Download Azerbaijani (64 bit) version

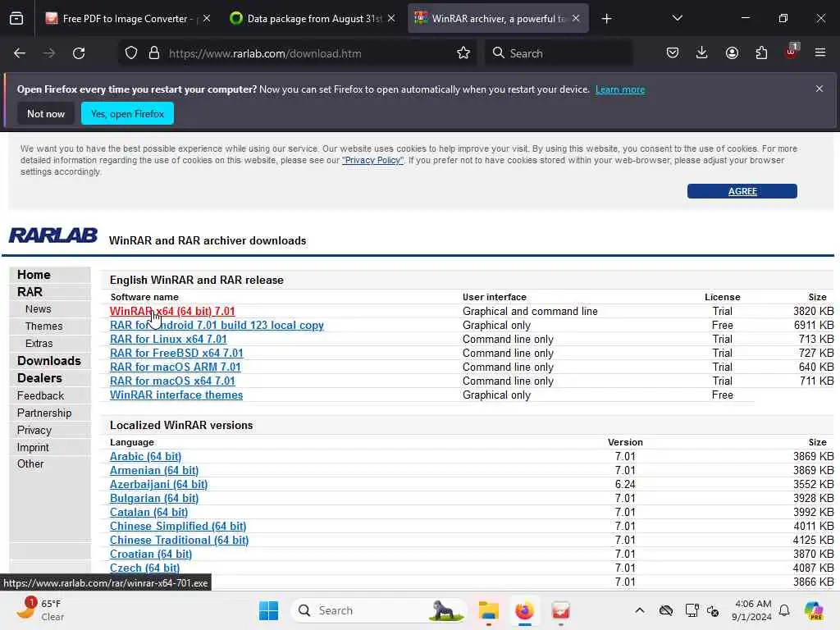[158, 484]
